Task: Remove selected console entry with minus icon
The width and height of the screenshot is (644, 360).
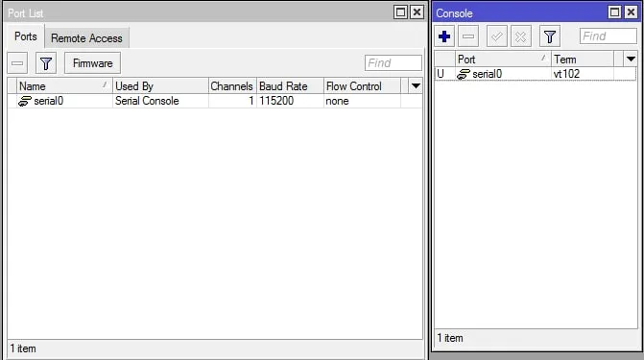Action: [x=468, y=36]
